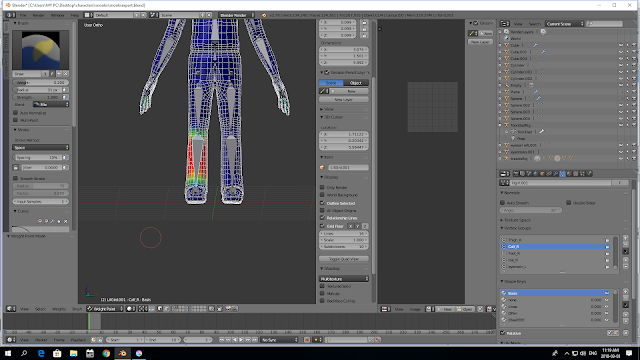
Task: Enable the Double Sided checkbox
Action: pyautogui.click(x=569, y=202)
